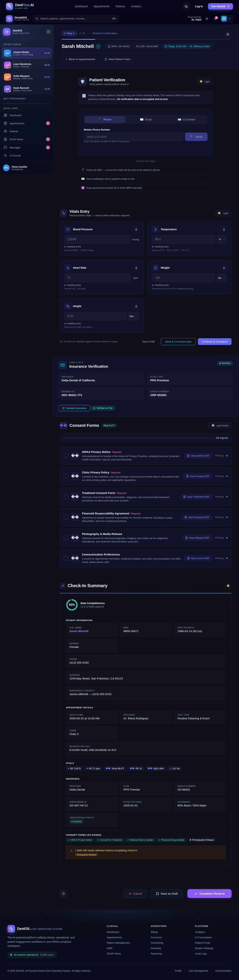239x980 pixels.
Task: Click the Blood Pressure microphone icon
Action: [x=136, y=229]
